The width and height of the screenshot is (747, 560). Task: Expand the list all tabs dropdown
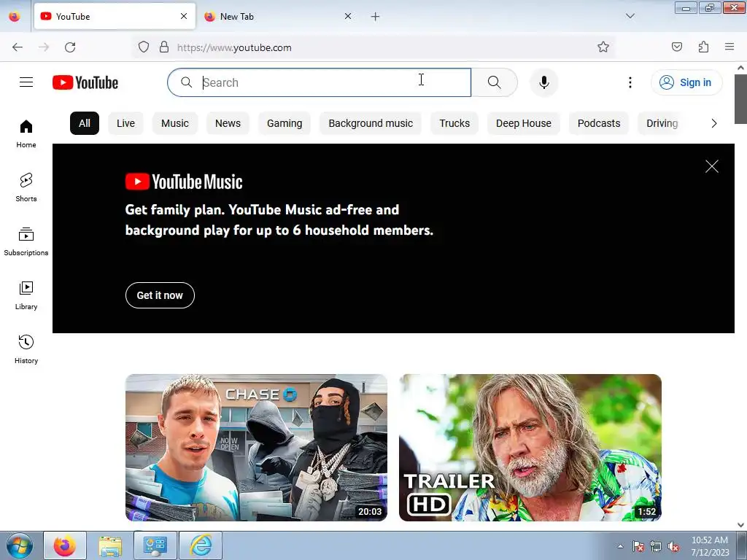(x=630, y=16)
